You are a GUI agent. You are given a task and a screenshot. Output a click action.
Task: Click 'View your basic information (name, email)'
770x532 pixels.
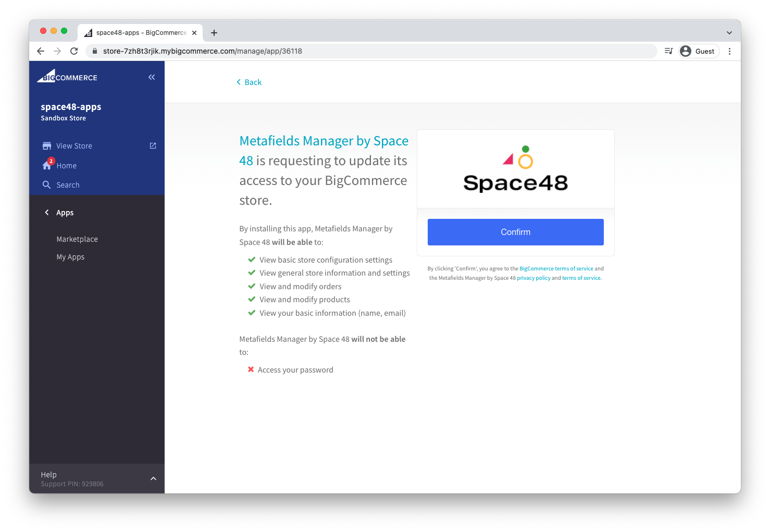[x=333, y=313]
